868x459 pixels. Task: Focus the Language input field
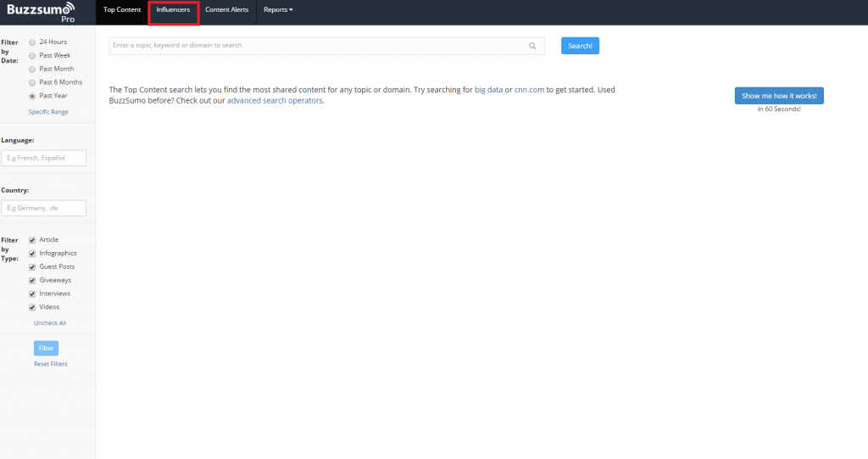pos(44,158)
